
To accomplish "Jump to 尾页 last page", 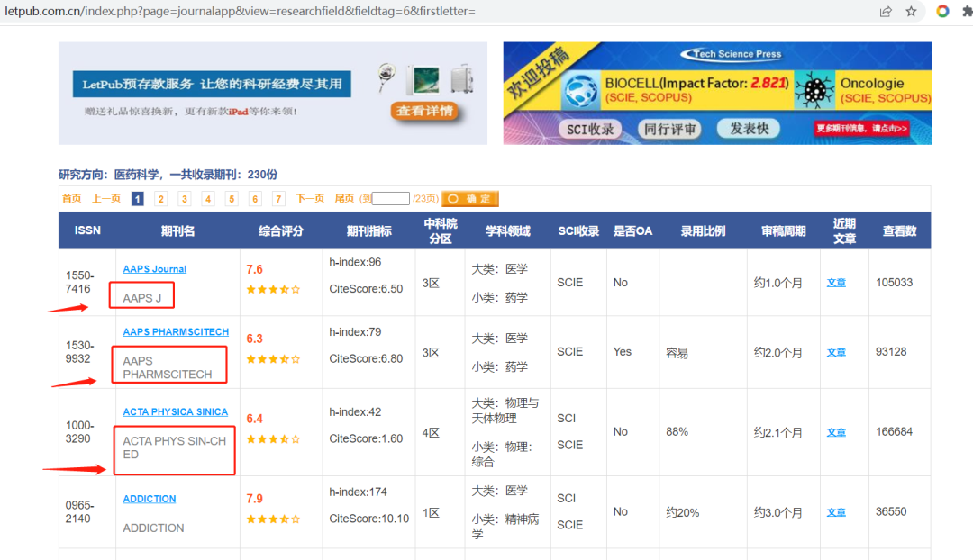I will tap(344, 198).
